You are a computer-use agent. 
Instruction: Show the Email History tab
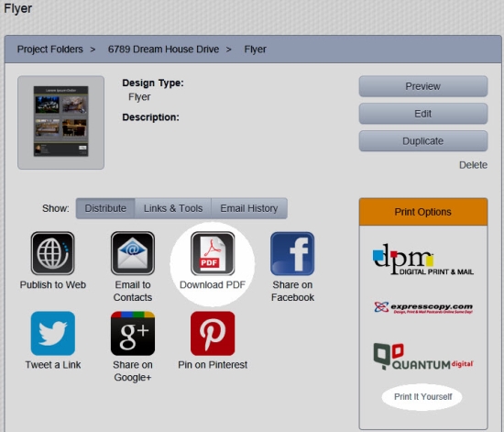click(x=249, y=208)
